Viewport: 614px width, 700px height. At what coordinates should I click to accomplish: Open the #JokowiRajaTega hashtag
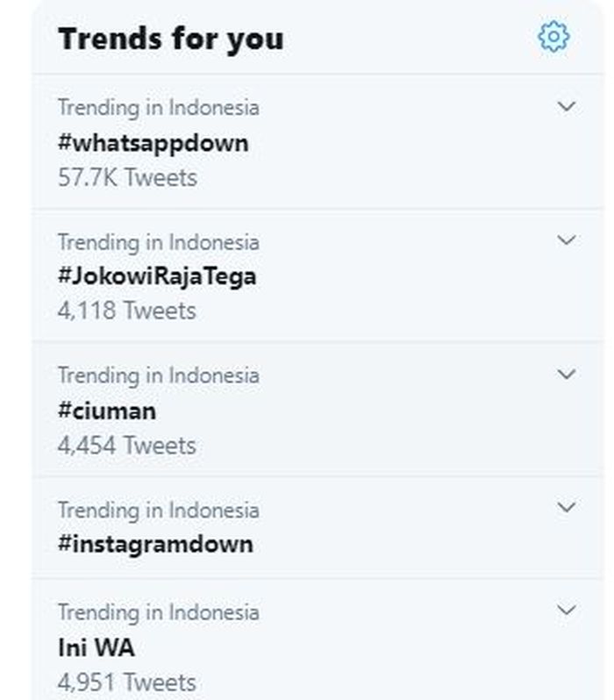157,276
